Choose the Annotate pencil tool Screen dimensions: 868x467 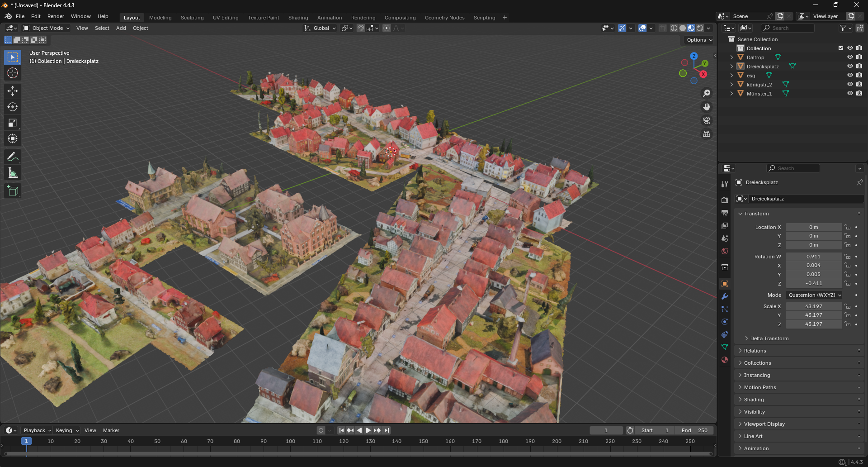tap(13, 157)
